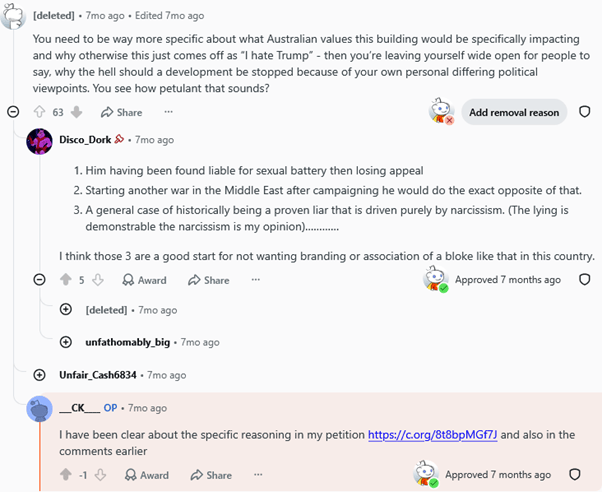Image resolution: width=602 pixels, height=492 pixels.
Task: Collapse Disco_Dork's comment thread
Action: [x=39, y=280]
